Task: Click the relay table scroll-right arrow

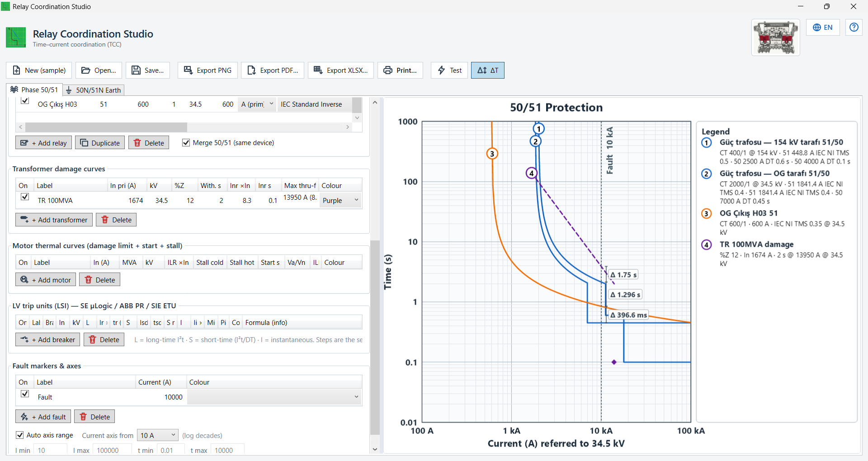Action: click(348, 127)
